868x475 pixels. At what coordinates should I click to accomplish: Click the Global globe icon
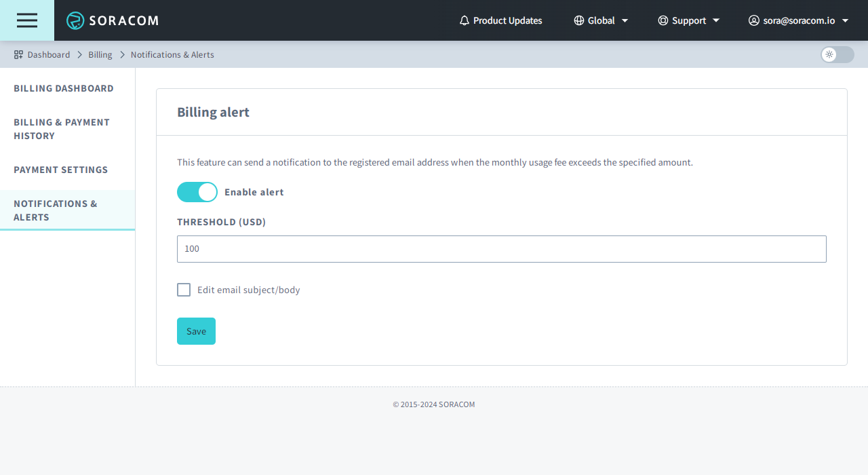pos(579,20)
